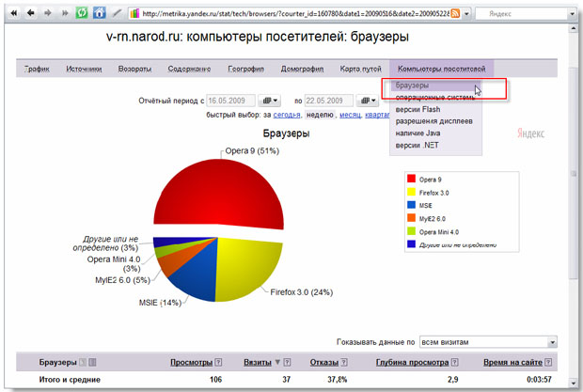Sort table by Отказы column

point(324,362)
